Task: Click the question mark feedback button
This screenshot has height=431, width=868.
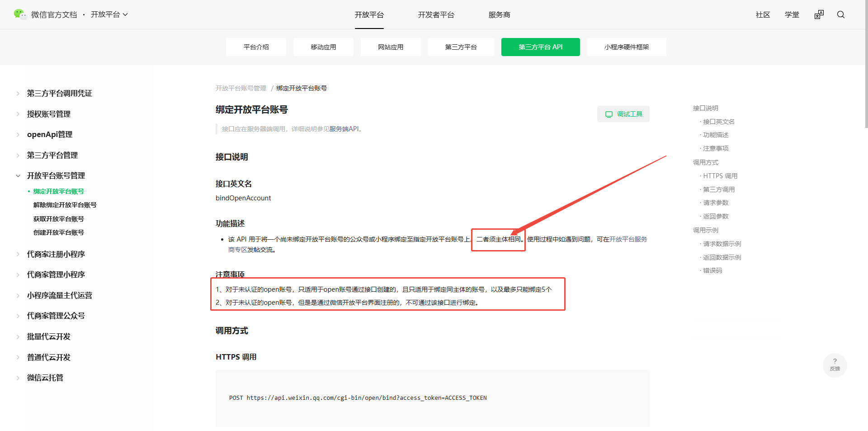Action: click(x=835, y=365)
